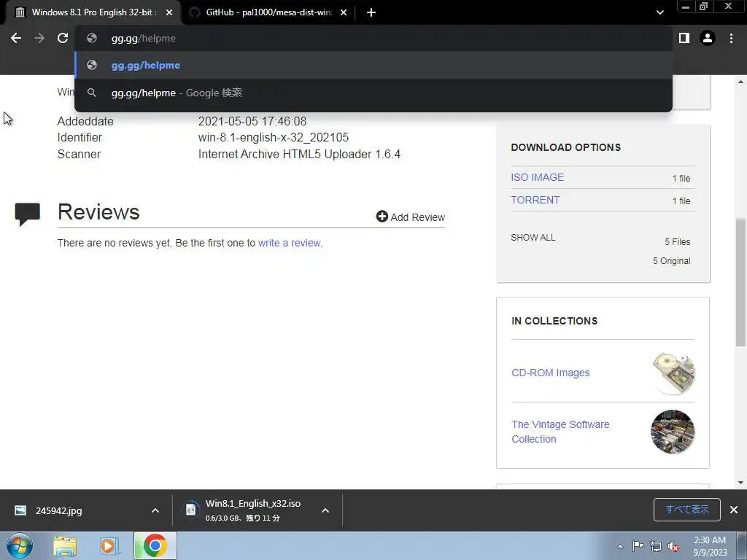This screenshot has width=747, height=560.
Task: Switch to Windows 8.1 Pro English 32-bit tab
Action: coord(93,12)
